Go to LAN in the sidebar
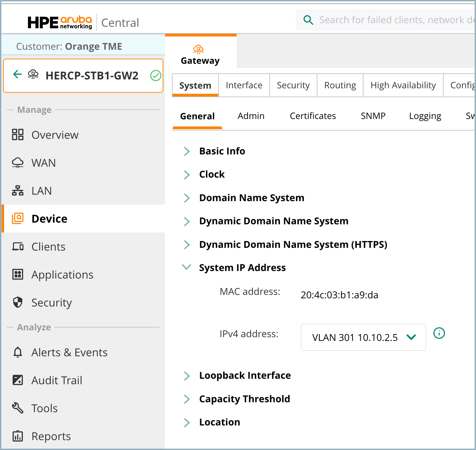 pos(83,191)
